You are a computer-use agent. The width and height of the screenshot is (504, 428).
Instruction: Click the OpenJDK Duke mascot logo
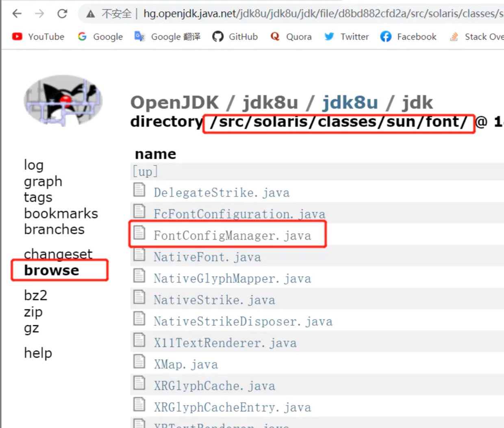(x=63, y=100)
